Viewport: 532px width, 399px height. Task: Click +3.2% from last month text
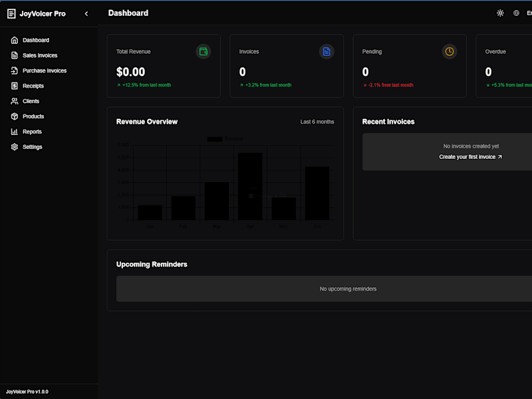[269, 85]
